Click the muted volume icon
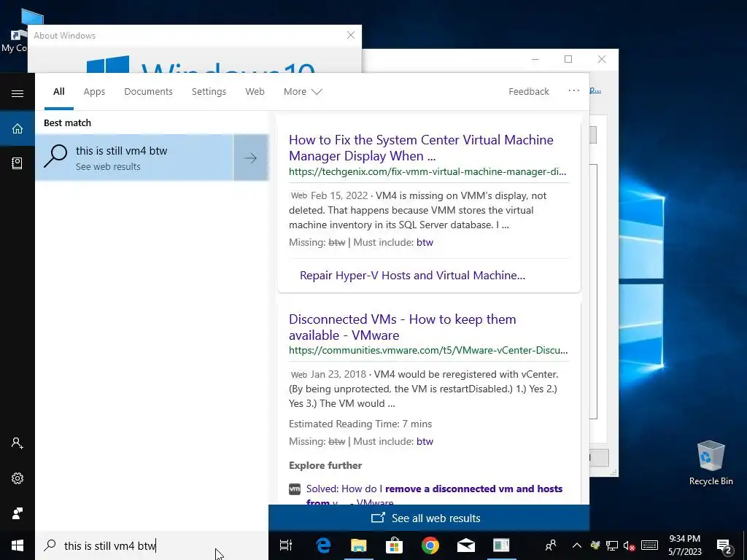The width and height of the screenshot is (747, 560). click(x=630, y=545)
